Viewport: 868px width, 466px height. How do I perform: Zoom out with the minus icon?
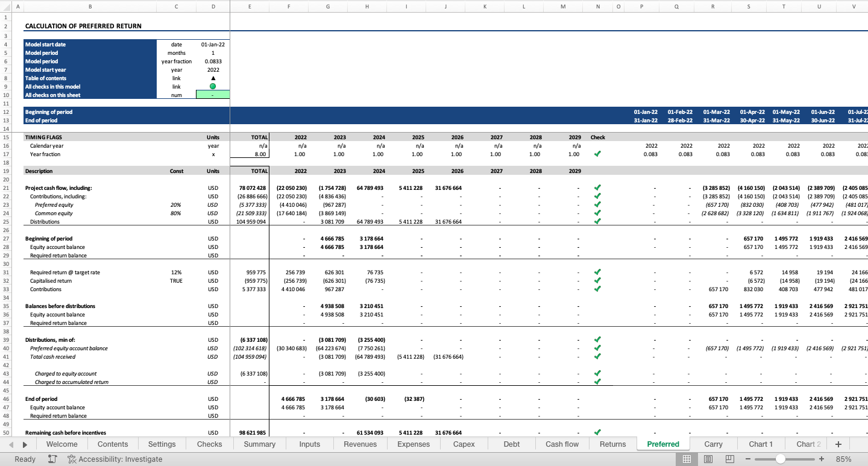(x=748, y=459)
